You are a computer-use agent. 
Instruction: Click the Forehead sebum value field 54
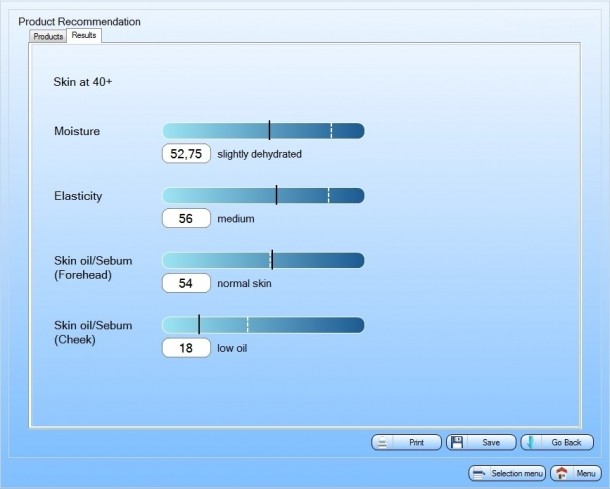point(186,283)
